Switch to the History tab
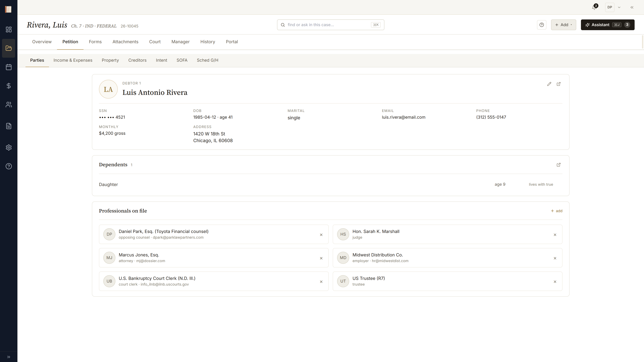 click(x=207, y=42)
